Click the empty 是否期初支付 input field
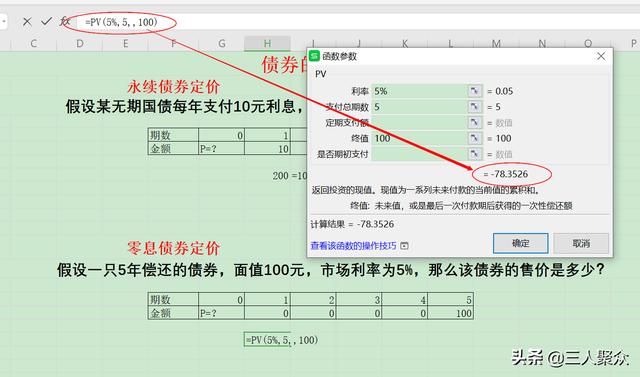 coord(419,154)
